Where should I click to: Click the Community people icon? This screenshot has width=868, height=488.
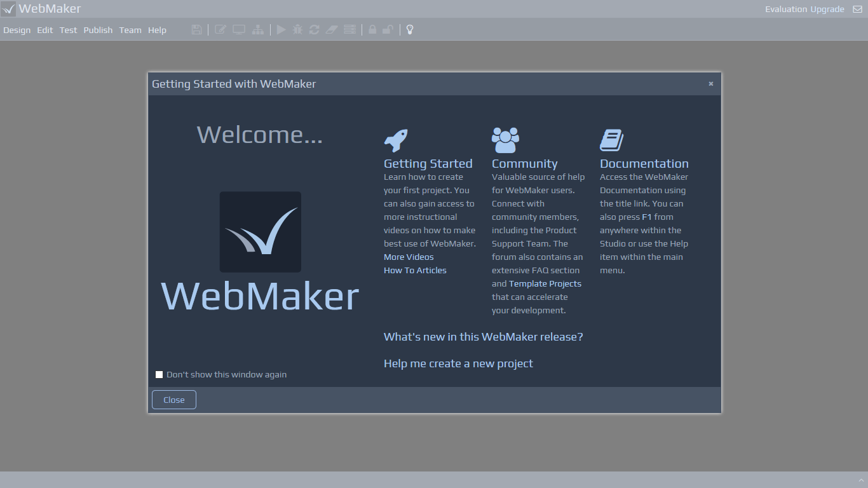click(505, 140)
